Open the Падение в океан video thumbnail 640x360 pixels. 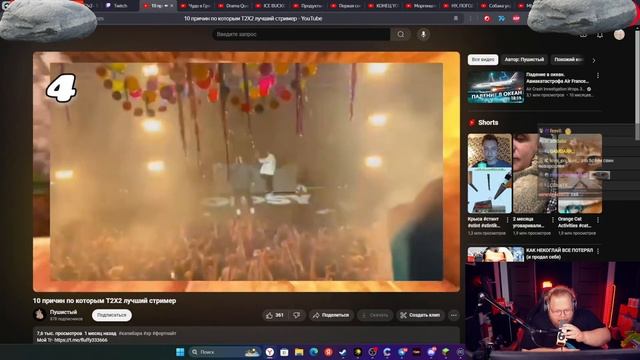496,87
